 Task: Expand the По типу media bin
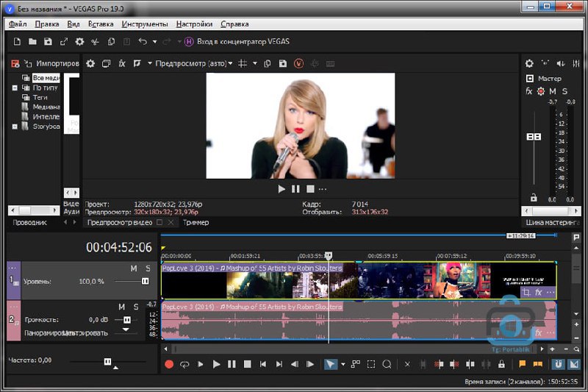pos(15,88)
